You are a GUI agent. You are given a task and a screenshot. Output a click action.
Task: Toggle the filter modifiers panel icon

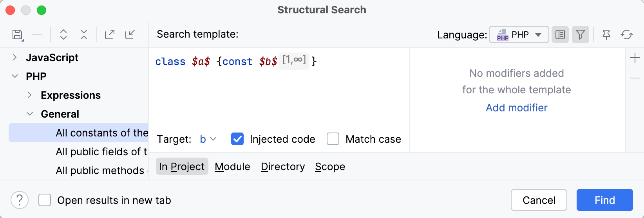point(581,35)
